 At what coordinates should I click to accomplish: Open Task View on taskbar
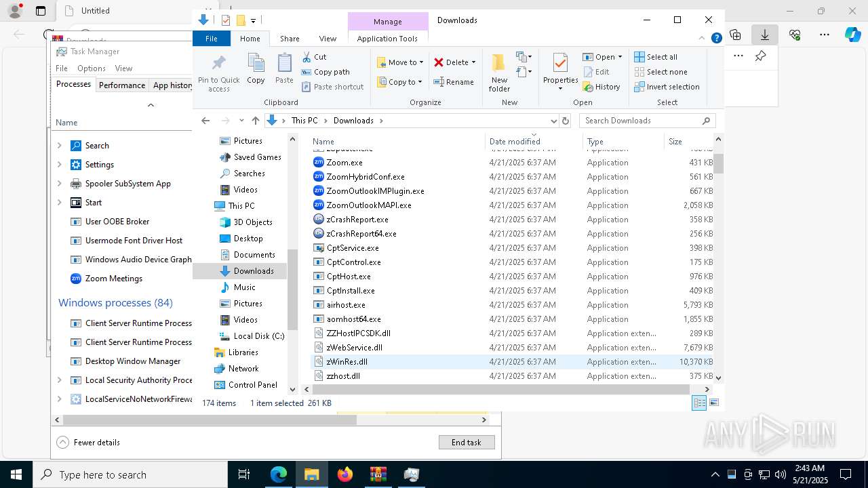click(x=244, y=474)
